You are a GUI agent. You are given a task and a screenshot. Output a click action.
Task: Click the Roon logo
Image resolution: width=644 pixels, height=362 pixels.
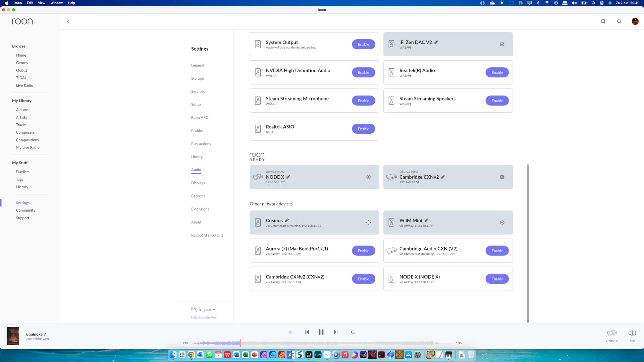click(x=22, y=21)
